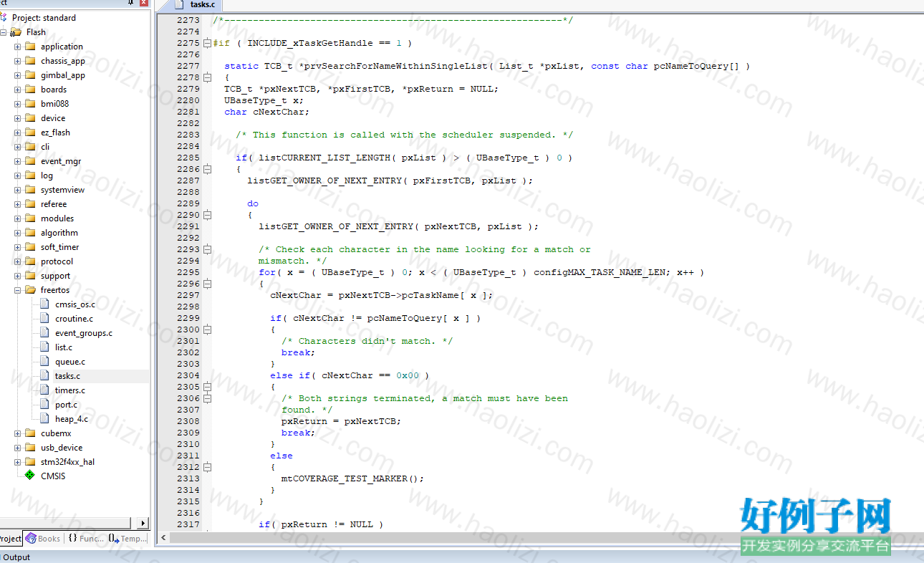This screenshot has width=924, height=563.
Task: Click the port.c file icon
Action: tap(44, 405)
